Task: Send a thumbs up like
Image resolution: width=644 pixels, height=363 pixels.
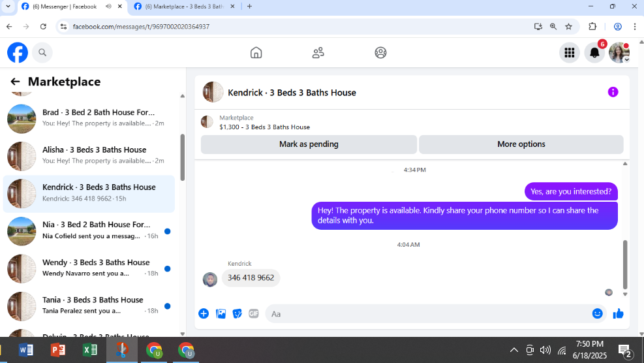Action: (x=618, y=313)
